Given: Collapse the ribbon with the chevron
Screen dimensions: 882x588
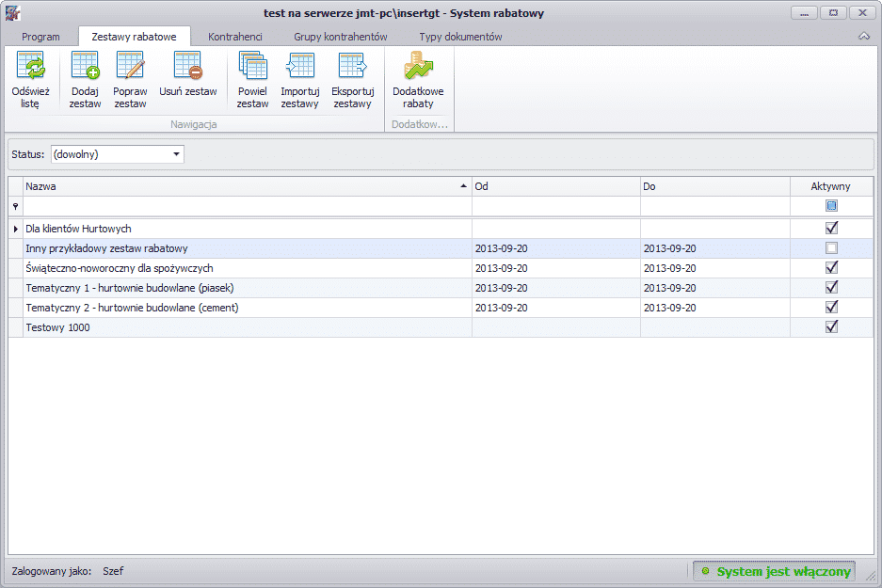Looking at the screenshot, I should [x=864, y=36].
